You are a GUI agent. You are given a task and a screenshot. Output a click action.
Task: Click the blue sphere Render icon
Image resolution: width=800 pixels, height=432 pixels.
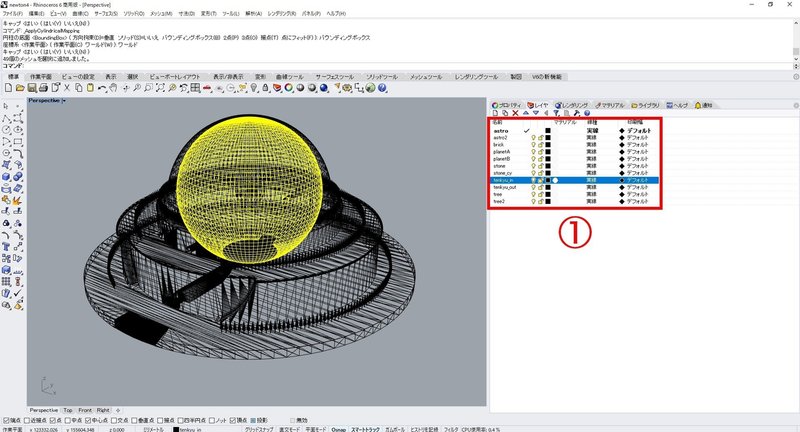pos(323,88)
